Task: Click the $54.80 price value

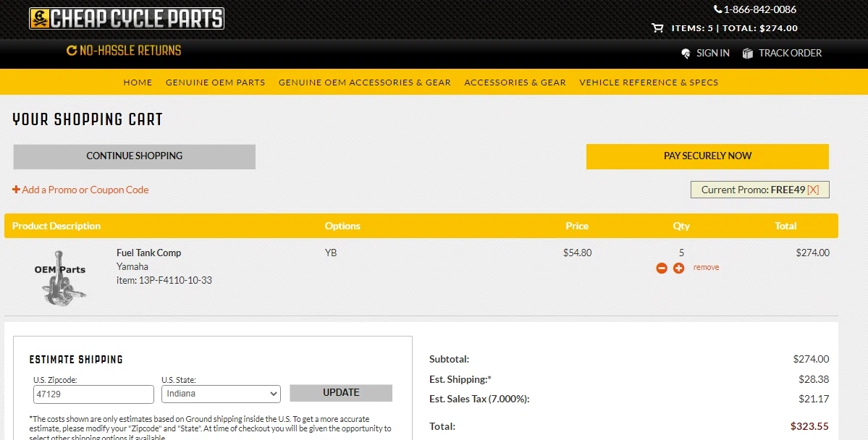Action: click(x=578, y=253)
